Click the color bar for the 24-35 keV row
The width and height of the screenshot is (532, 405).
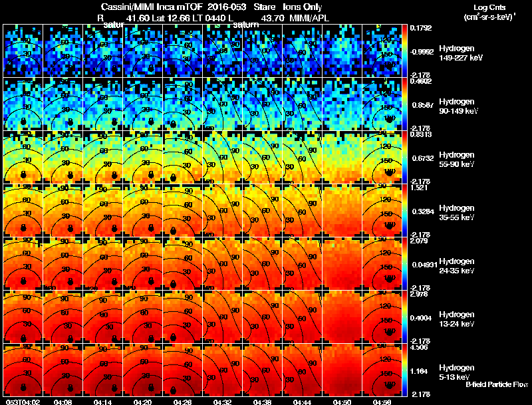(404, 263)
